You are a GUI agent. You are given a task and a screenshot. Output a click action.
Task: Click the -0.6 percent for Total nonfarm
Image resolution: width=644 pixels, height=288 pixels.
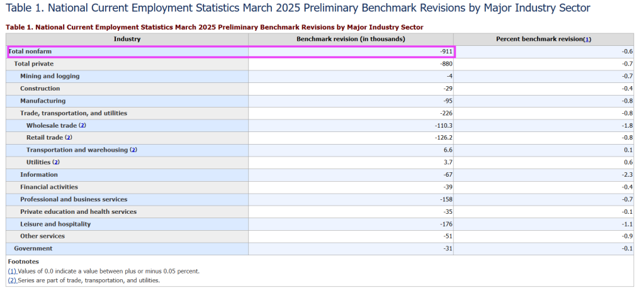pos(628,52)
